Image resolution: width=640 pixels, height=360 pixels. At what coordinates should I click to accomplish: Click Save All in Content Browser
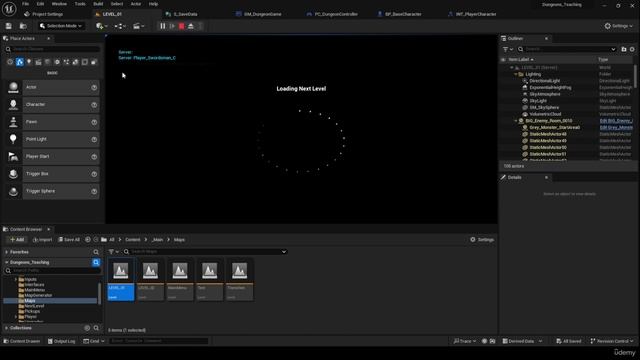(69, 240)
